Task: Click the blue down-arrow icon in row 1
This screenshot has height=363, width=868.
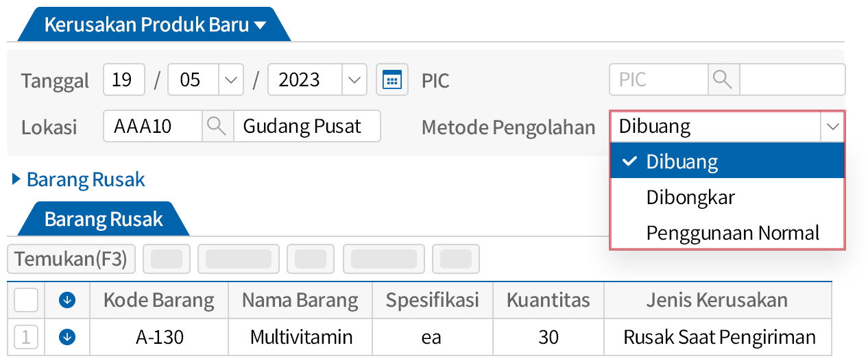Action: [x=68, y=336]
